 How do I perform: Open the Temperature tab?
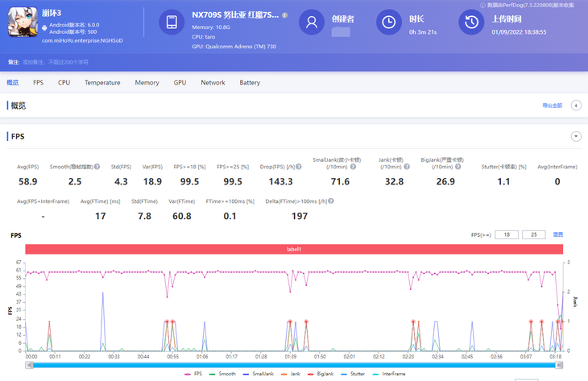pos(102,82)
